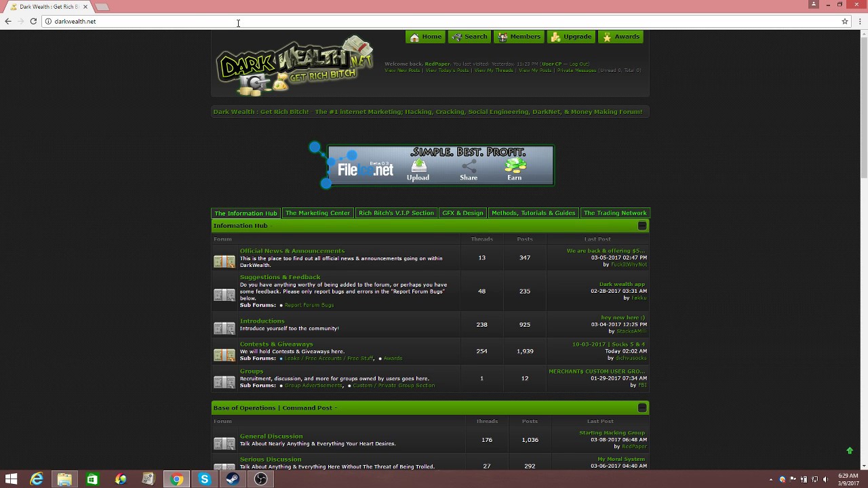Open Serious Discussion forum
868x488 pixels.
(271, 460)
